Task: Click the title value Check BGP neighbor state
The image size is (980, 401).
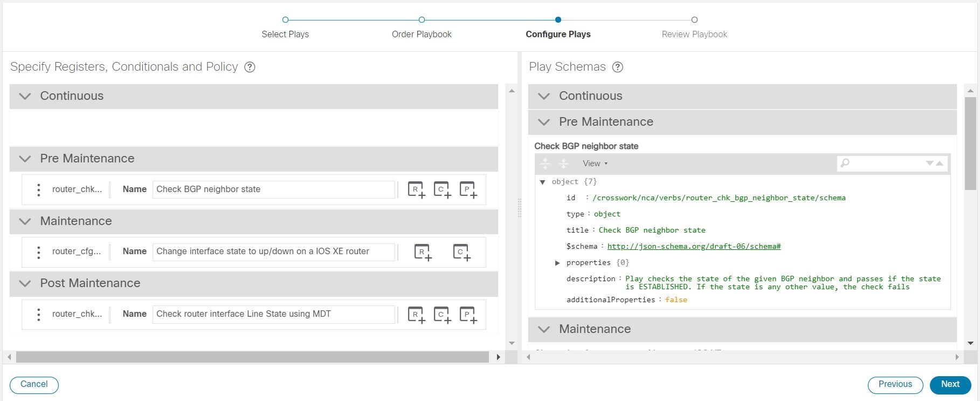Action: pyautogui.click(x=652, y=230)
